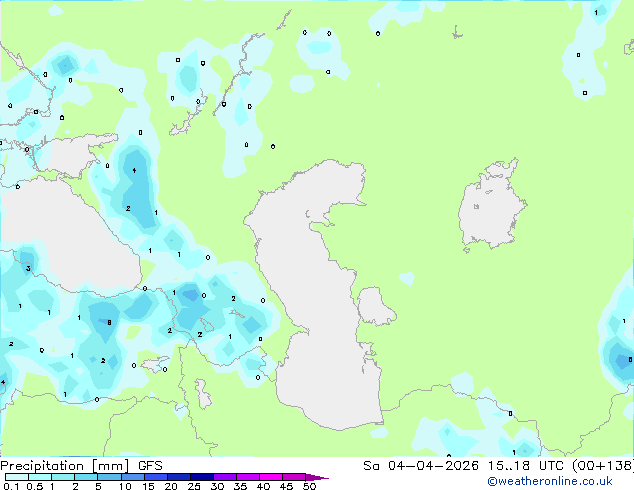Select the 40–45 mm magenta legend swatch

(x=271, y=477)
